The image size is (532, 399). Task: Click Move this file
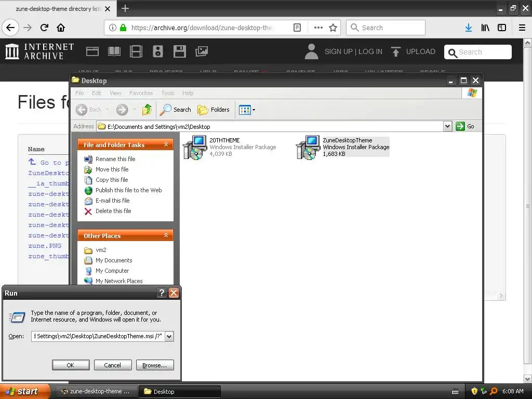[106, 169]
